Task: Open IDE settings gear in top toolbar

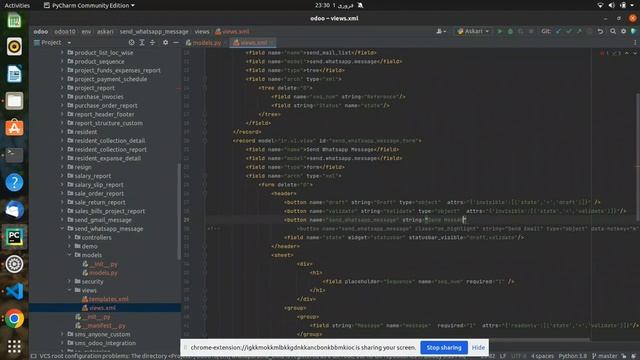Action: [x=623, y=31]
